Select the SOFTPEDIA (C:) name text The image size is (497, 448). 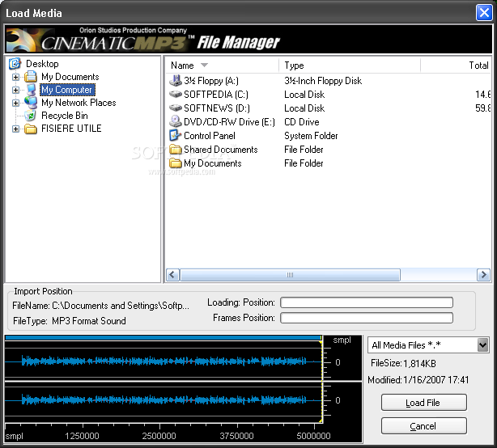[x=216, y=95]
